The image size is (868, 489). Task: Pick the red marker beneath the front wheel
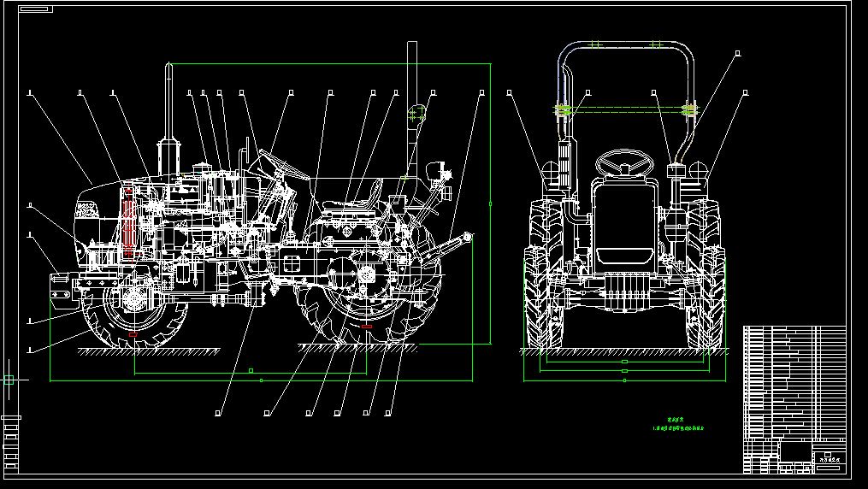click(x=133, y=334)
